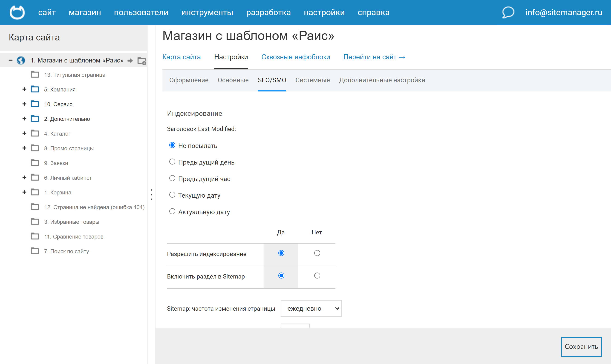Click the arrow icon next to «Магазин с шаблоном «Раис»»
The width and height of the screenshot is (611, 364).
click(x=130, y=60)
